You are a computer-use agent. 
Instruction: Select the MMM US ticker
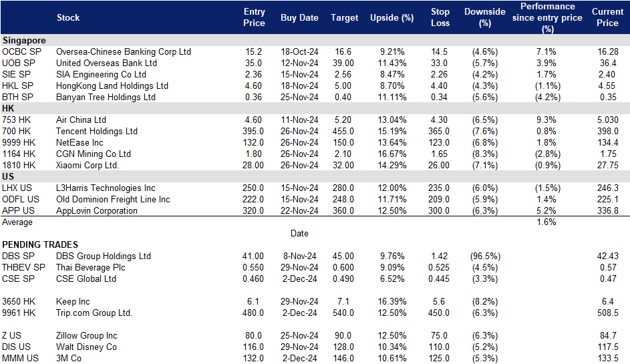(21, 359)
